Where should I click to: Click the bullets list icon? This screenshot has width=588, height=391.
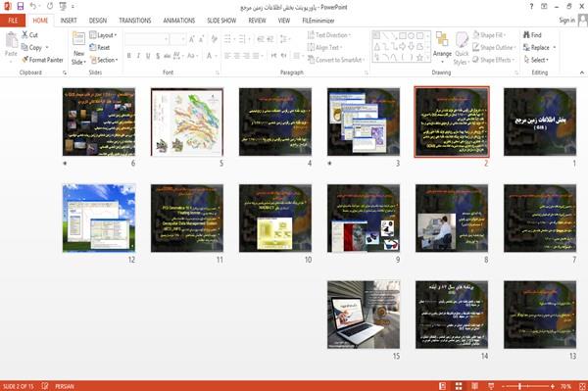tap(228, 39)
